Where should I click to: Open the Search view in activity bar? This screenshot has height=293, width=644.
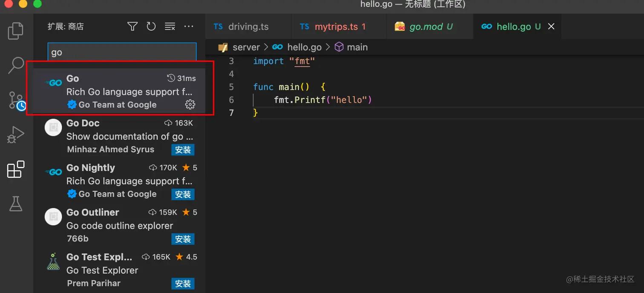point(16,65)
